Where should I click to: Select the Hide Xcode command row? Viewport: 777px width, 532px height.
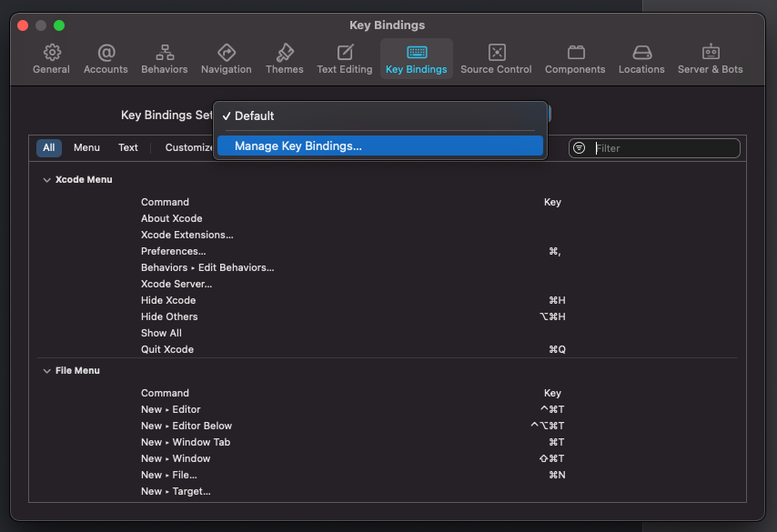(387, 300)
